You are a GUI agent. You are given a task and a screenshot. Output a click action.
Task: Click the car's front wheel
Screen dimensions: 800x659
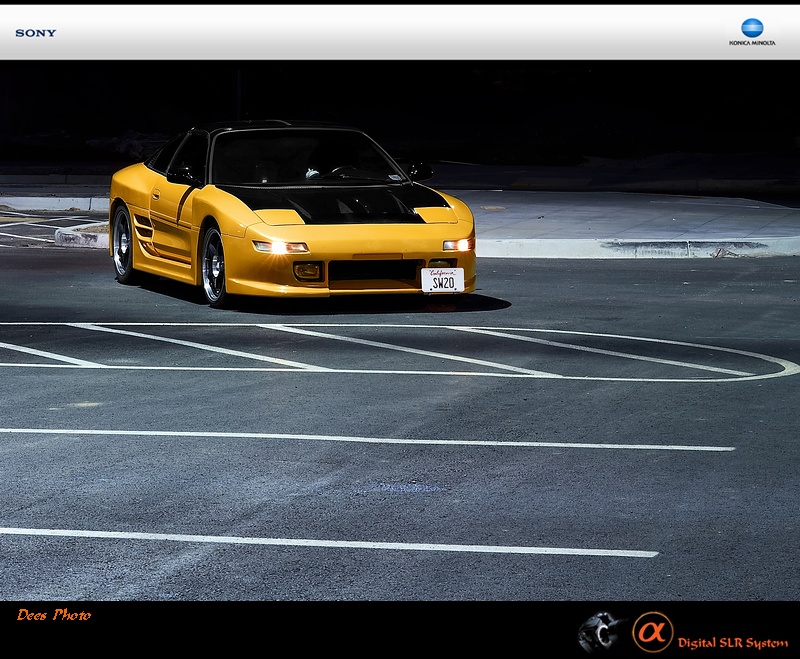214,265
